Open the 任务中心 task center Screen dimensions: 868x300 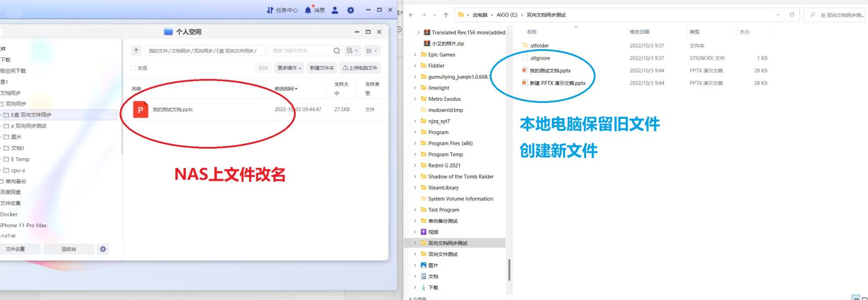click(x=282, y=10)
